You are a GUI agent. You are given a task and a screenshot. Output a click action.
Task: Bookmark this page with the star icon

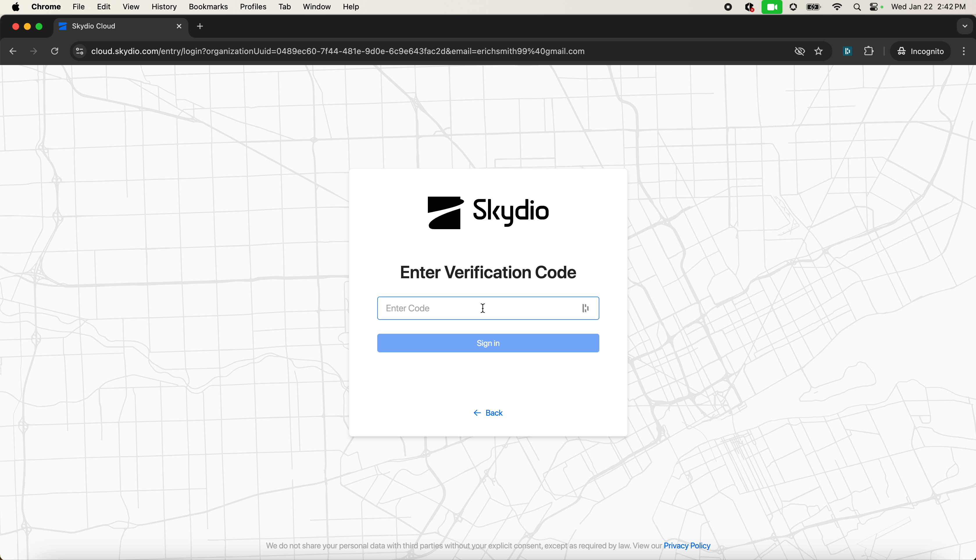pyautogui.click(x=819, y=51)
